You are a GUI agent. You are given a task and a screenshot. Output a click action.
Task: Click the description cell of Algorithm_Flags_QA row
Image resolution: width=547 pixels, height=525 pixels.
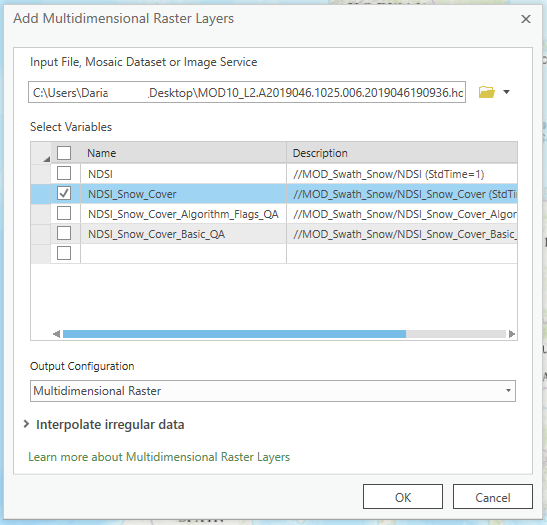click(402, 214)
